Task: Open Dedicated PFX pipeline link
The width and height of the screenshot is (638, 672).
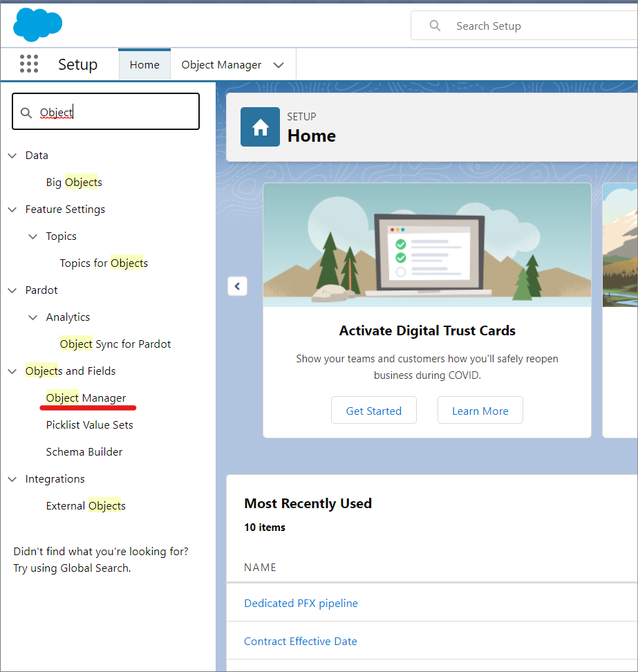Action: [x=301, y=603]
